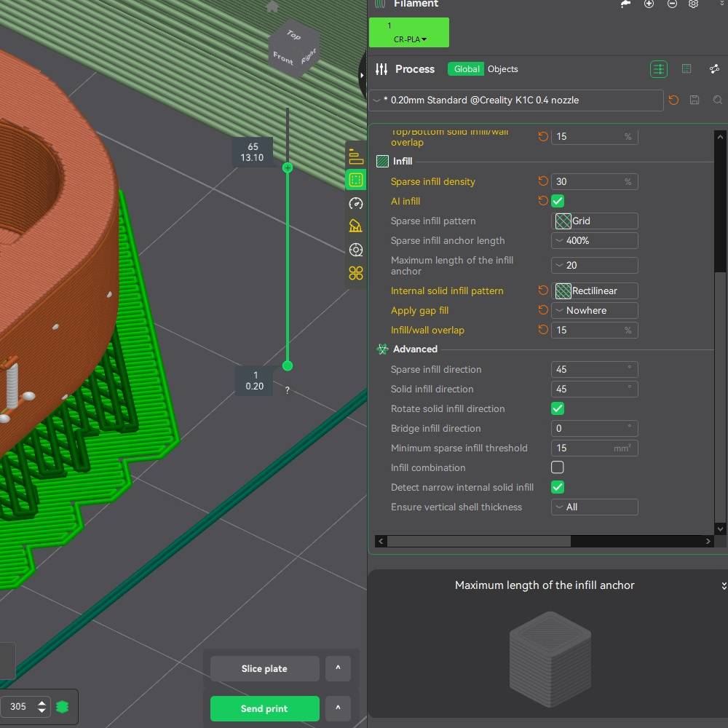The width and height of the screenshot is (728, 728).
Task: Open filament settings gear icon
Action: pos(693,4)
